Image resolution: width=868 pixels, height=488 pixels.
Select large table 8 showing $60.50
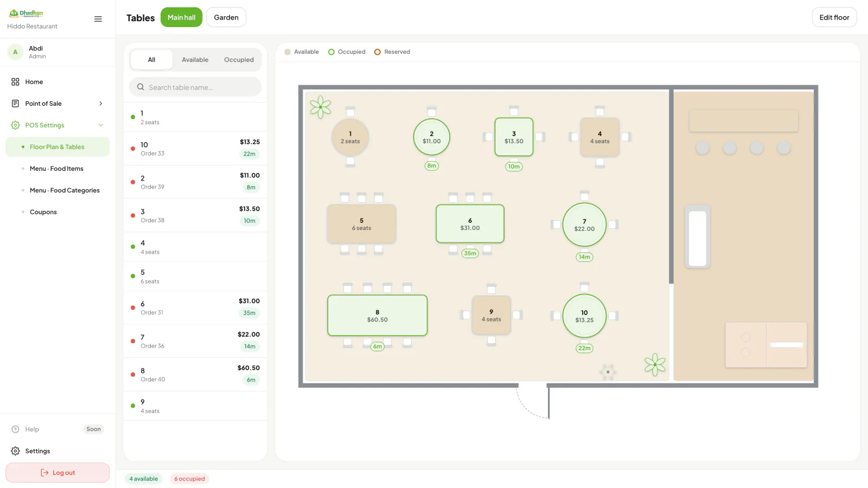(378, 316)
